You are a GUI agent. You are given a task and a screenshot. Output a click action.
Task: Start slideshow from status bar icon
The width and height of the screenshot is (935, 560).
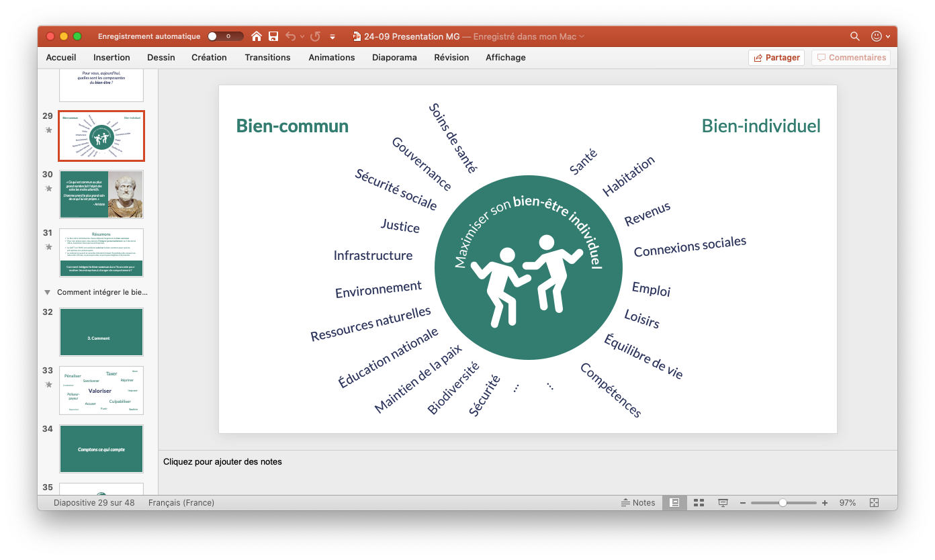(723, 503)
